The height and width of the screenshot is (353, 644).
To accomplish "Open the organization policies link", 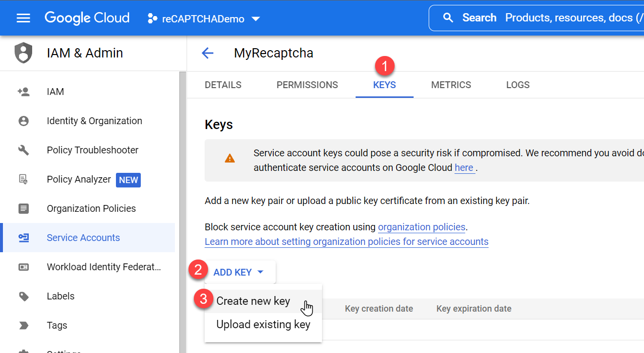I will pyautogui.click(x=422, y=227).
